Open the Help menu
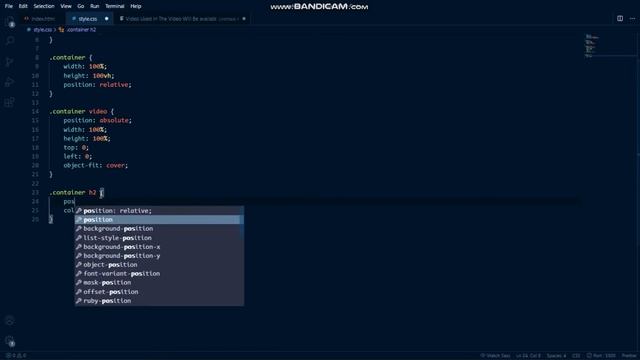Screen dimensions: 640x360 point(136,6)
